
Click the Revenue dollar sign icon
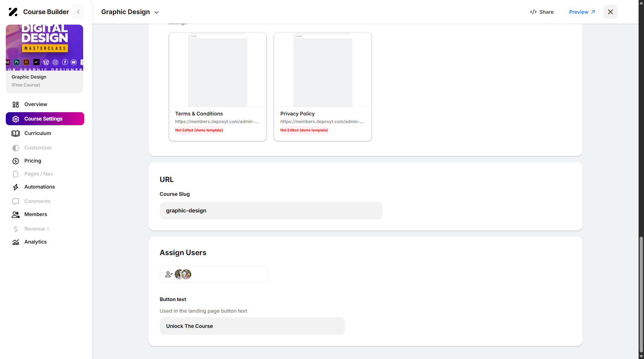coord(16,229)
